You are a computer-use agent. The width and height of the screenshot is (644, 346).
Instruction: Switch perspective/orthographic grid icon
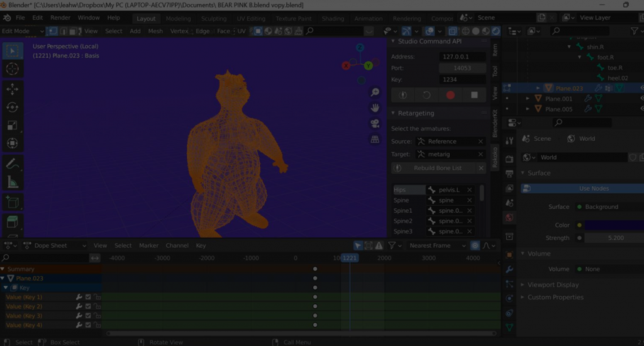tap(375, 140)
